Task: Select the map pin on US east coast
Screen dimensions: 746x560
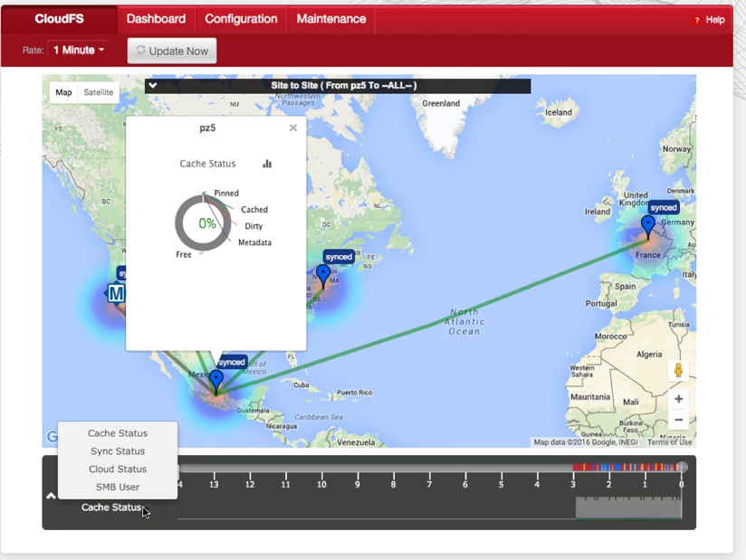Action: (323, 277)
